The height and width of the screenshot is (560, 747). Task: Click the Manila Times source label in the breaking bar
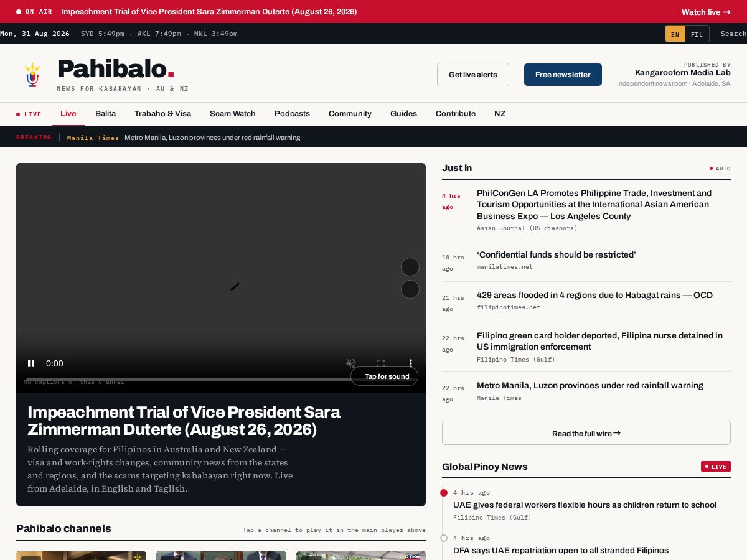[x=93, y=138]
